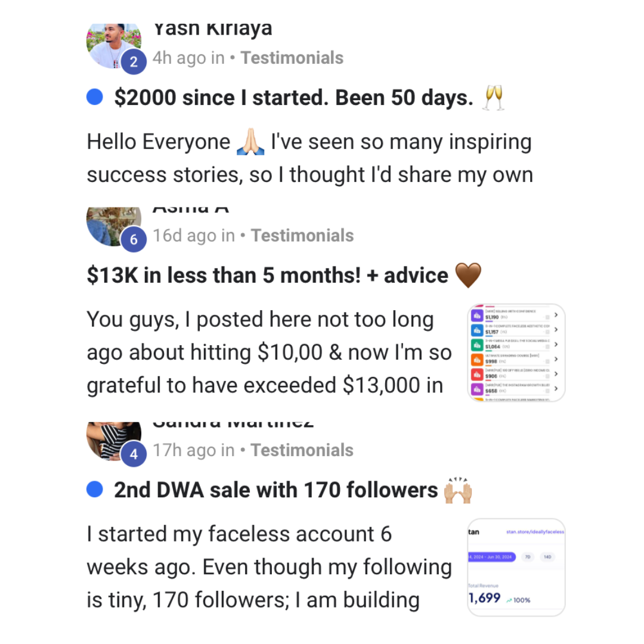Click the unread dot beside the 2nd DWA sale post
644x644 pixels.
(95, 490)
